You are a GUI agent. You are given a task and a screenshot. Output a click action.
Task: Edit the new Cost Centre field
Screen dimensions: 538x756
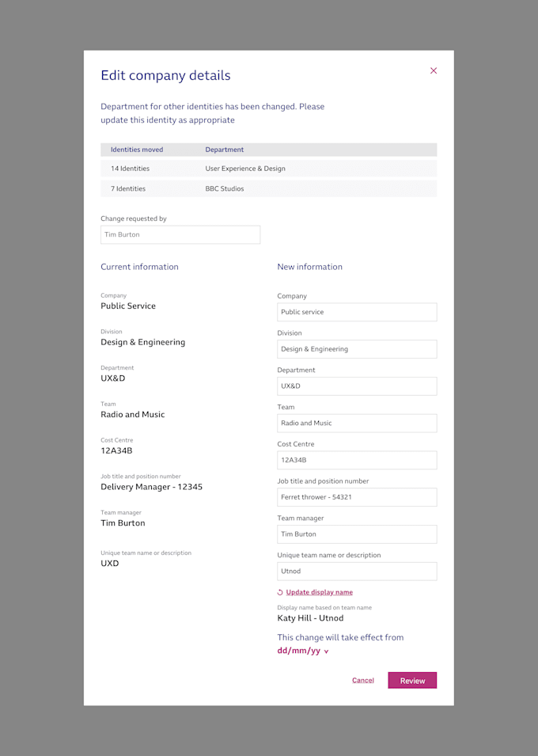pyautogui.click(x=357, y=460)
